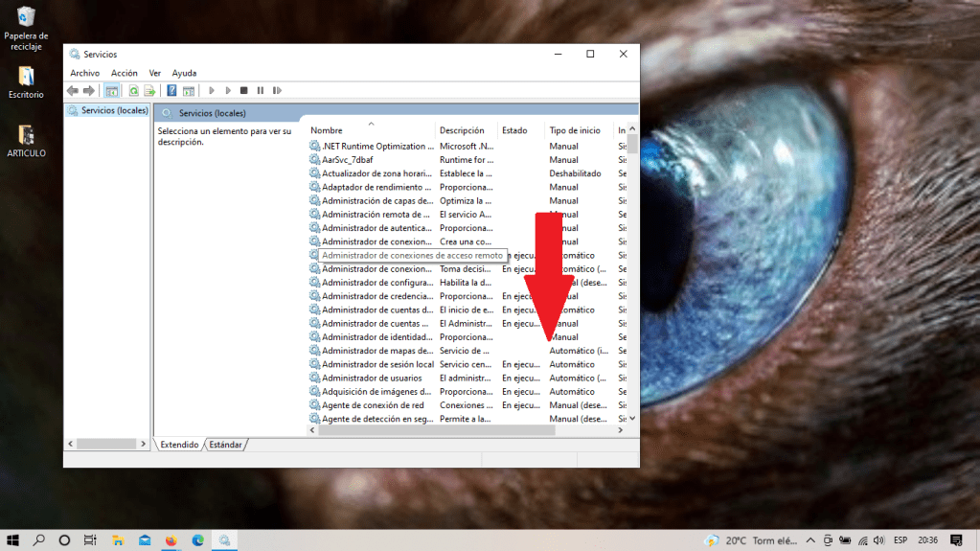Click the Pause service toolbar button

(260, 91)
